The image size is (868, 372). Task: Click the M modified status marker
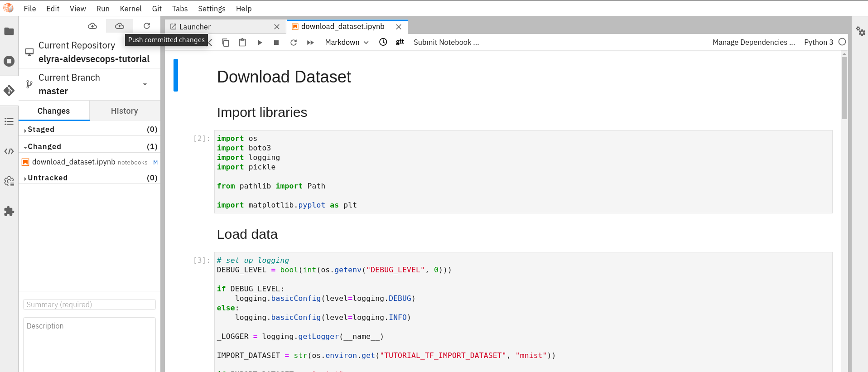pyautogui.click(x=155, y=162)
